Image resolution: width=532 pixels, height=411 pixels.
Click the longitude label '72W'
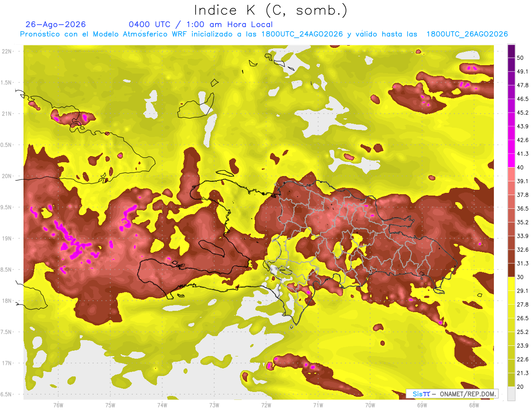click(266, 405)
